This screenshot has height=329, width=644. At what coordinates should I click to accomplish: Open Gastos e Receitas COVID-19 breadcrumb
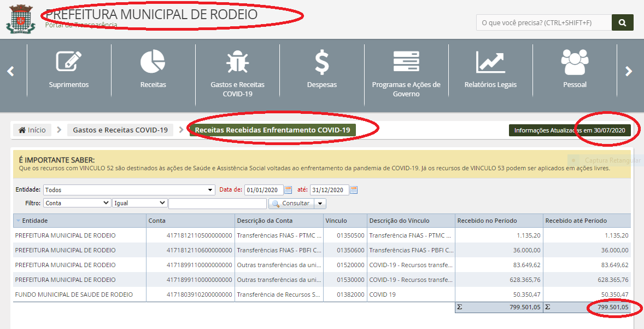click(120, 130)
